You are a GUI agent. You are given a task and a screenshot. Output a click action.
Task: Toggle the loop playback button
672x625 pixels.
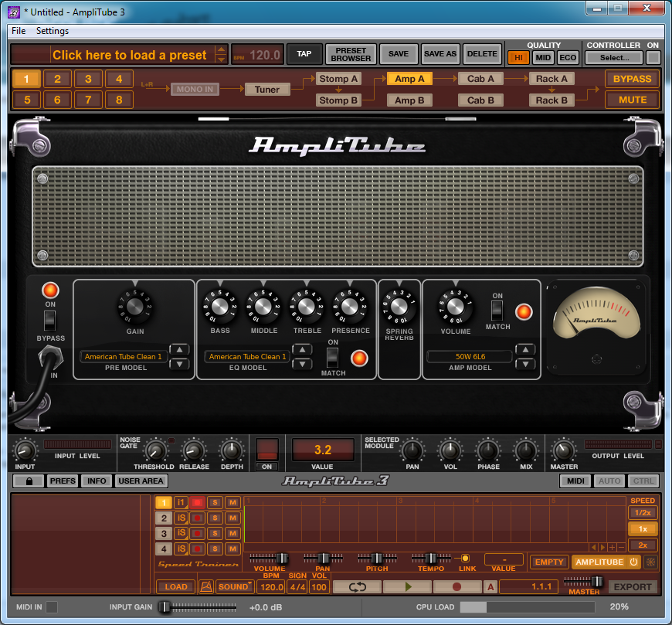point(357,586)
